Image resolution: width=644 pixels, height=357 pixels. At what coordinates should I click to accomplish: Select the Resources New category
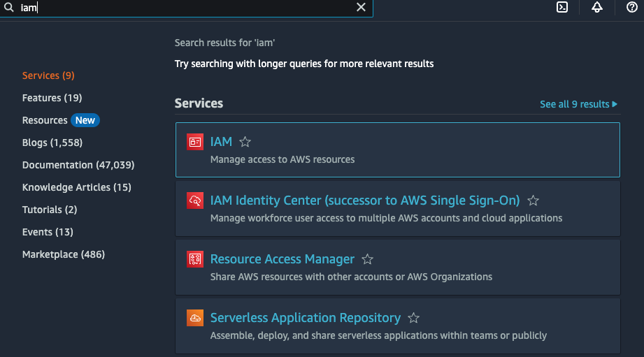61,120
